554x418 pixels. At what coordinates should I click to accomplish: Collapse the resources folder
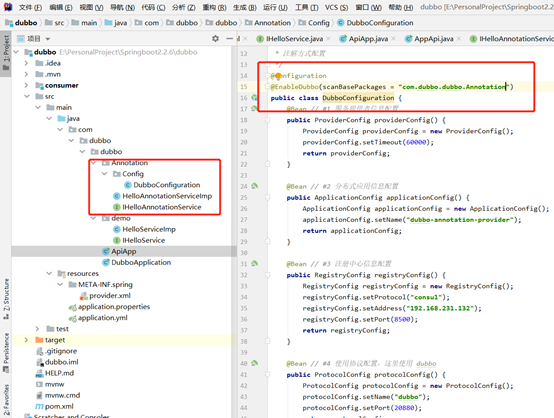(49, 273)
